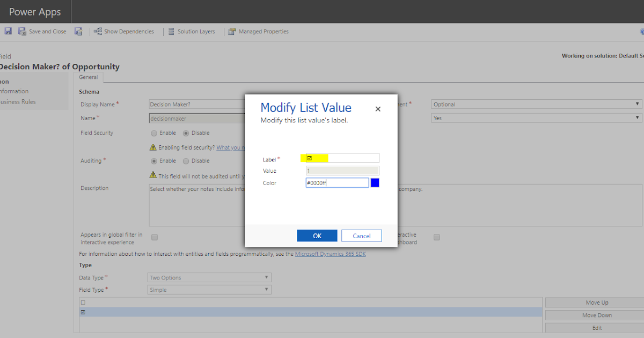Check Appears in global filter in interactive experience
Screen dimensions: 644x338
pos(154,237)
